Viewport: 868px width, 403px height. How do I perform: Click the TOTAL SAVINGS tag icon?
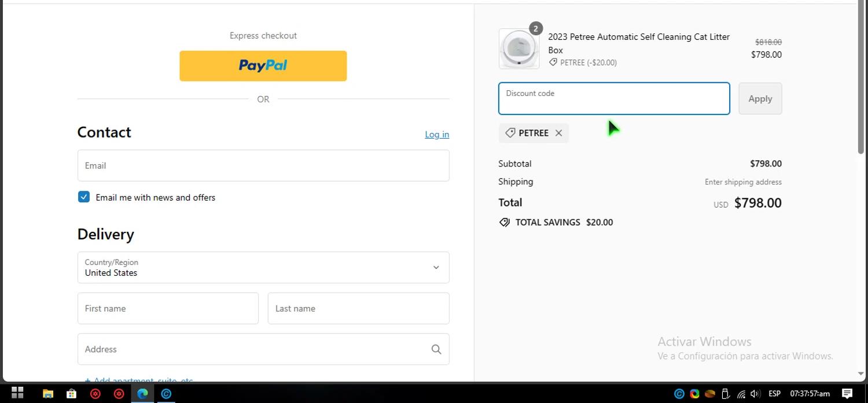(505, 222)
